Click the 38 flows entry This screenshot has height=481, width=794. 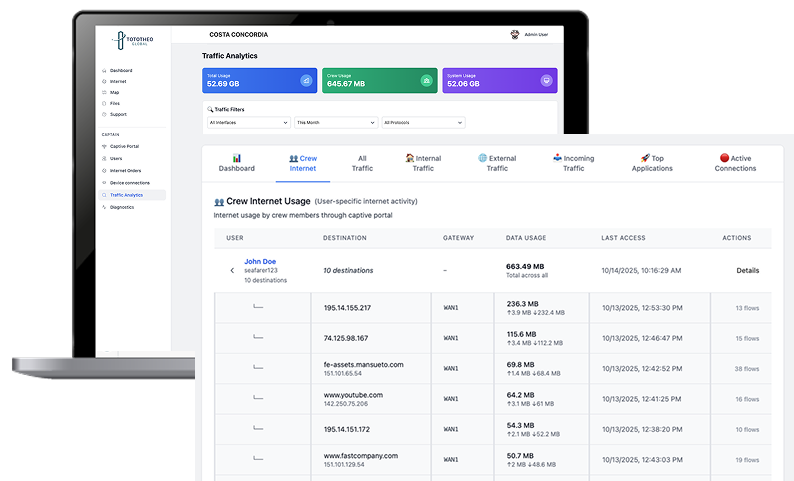(x=747, y=369)
